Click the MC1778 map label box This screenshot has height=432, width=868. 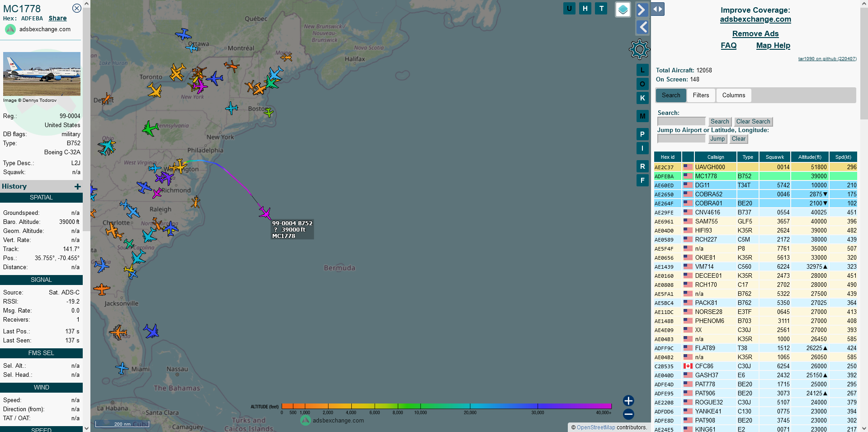(x=292, y=229)
